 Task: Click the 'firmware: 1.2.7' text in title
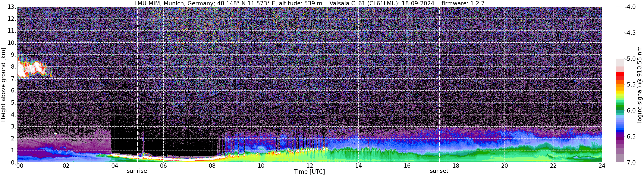(x=463, y=3)
